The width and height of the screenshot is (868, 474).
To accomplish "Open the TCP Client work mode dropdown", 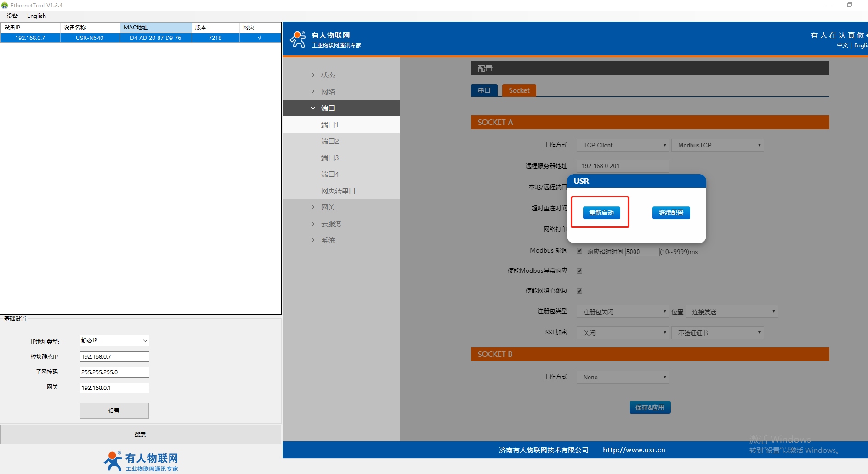I will [x=623, y=145].
